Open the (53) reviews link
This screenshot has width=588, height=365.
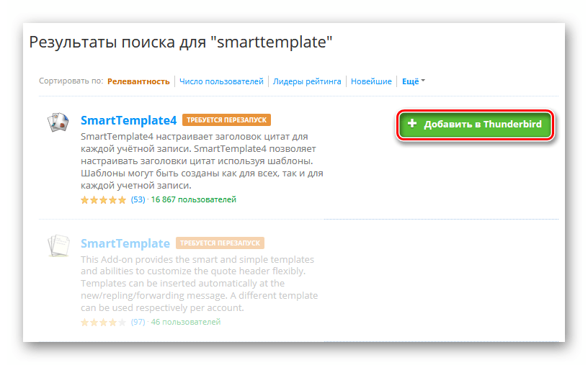[x=138, y=199]
